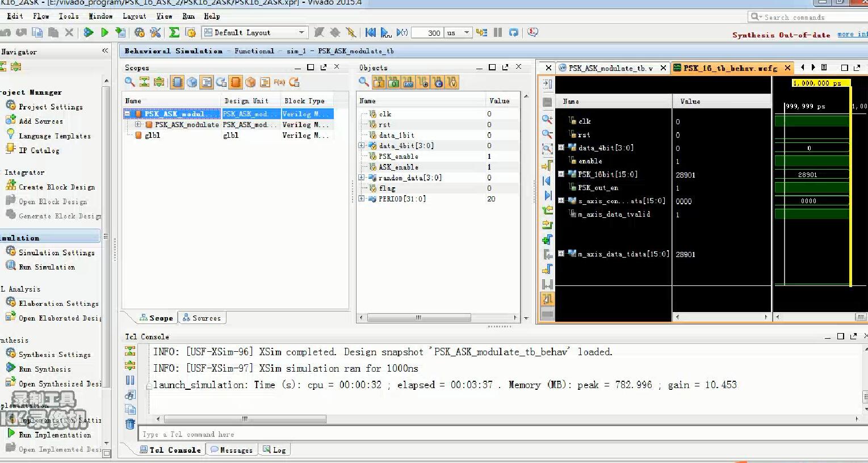This screenshot has width=868, height=463.
Task: Collapse all icon in Flow Navigator
Action: click(3, 66)
